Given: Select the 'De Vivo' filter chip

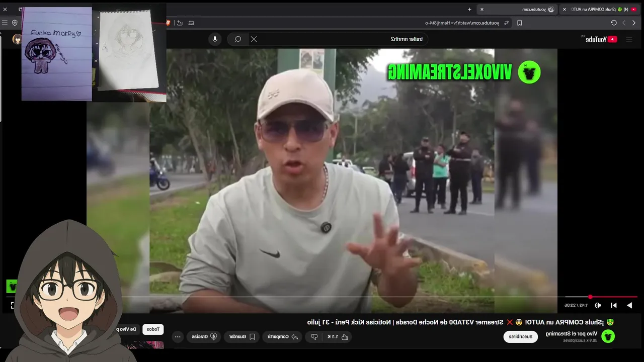Looking at the screenshot, I should click(x=127, y=329).
